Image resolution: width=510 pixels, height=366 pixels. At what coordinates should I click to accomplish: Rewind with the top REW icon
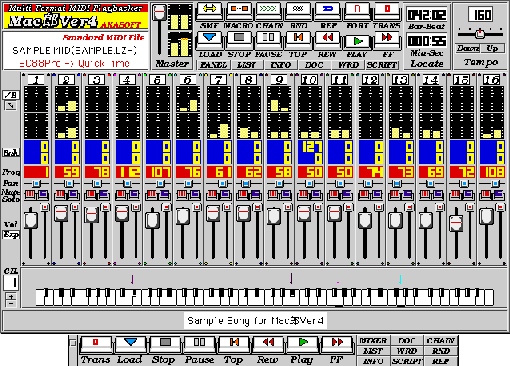click(x=327, y=39)
